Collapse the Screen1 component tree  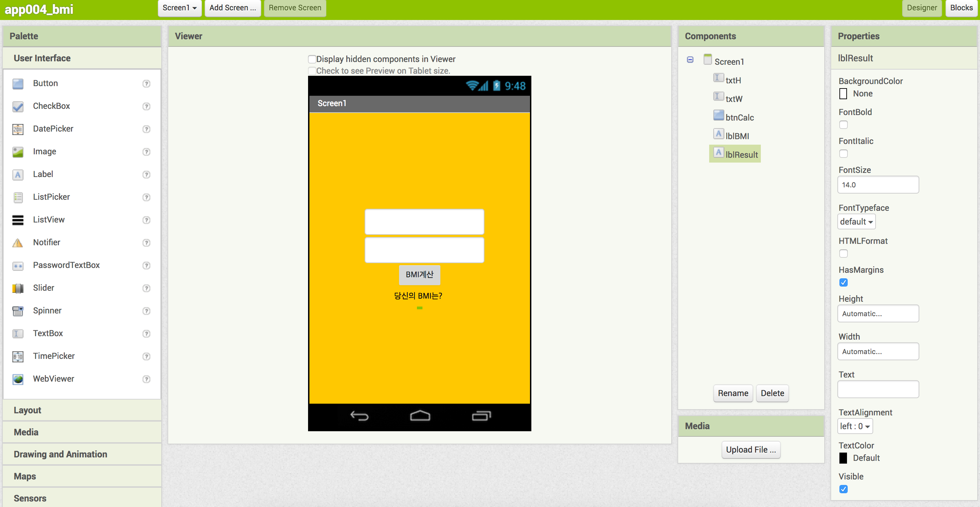[690, 60]
